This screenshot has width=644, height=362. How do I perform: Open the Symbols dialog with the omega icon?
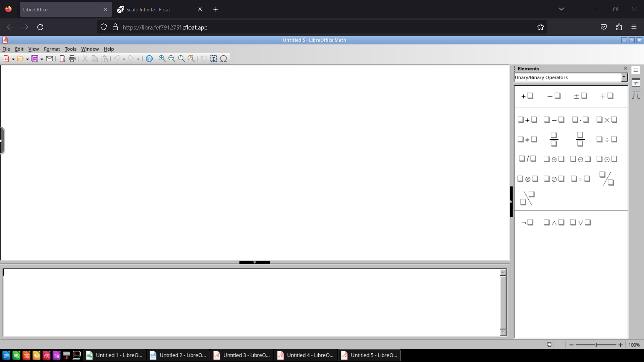click(x=224, y=59)
